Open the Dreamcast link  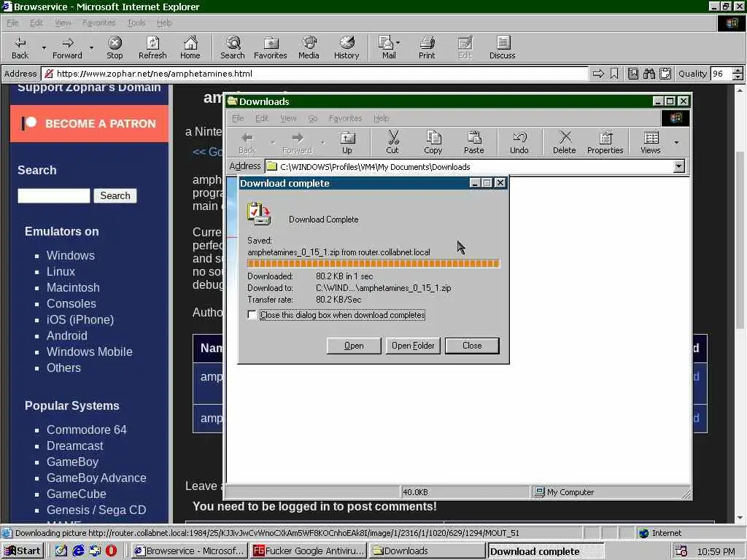tap(75, 446)
